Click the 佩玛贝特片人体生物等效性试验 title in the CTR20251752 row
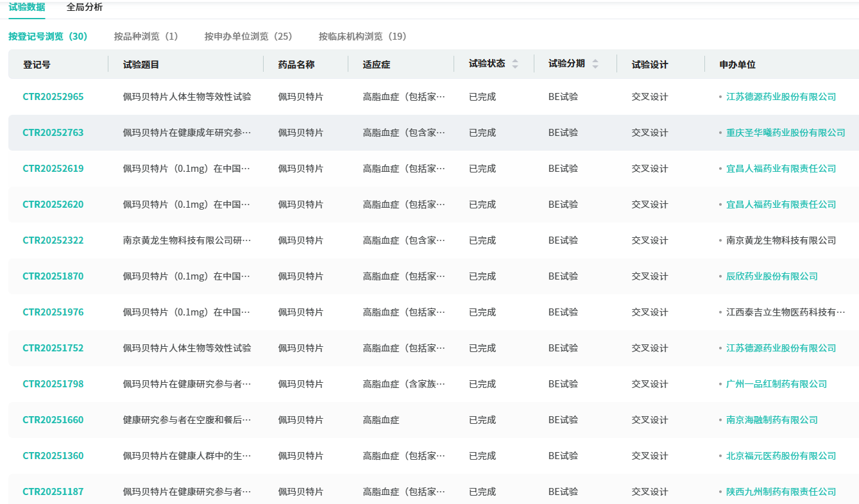 click(187, 348)
